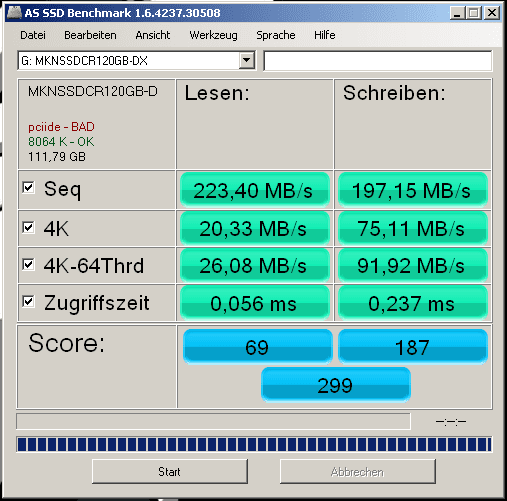Open the Sprache menu
This screenshot has height=501, width=507.
pos(276,35)
